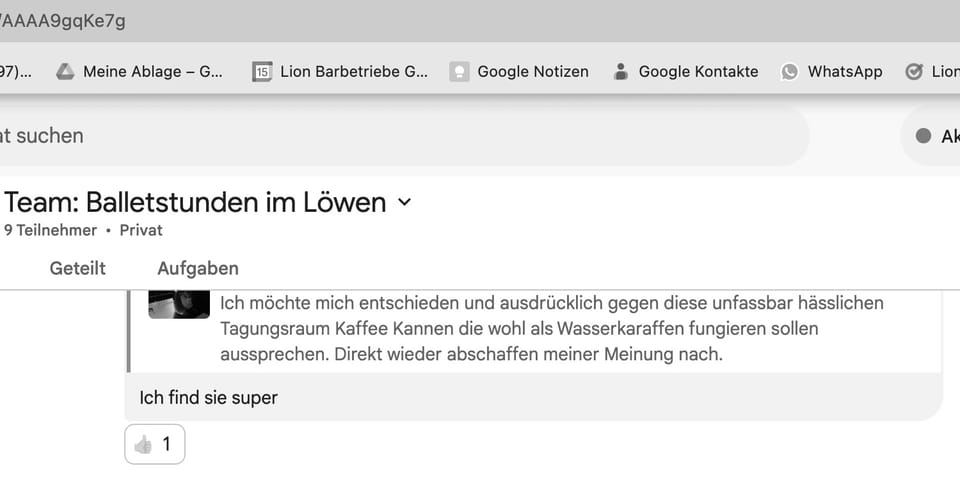Open the Google Notizen bookmark
Image resolution: width=960 pixels, height=480 pixels.
coord(519,72)
